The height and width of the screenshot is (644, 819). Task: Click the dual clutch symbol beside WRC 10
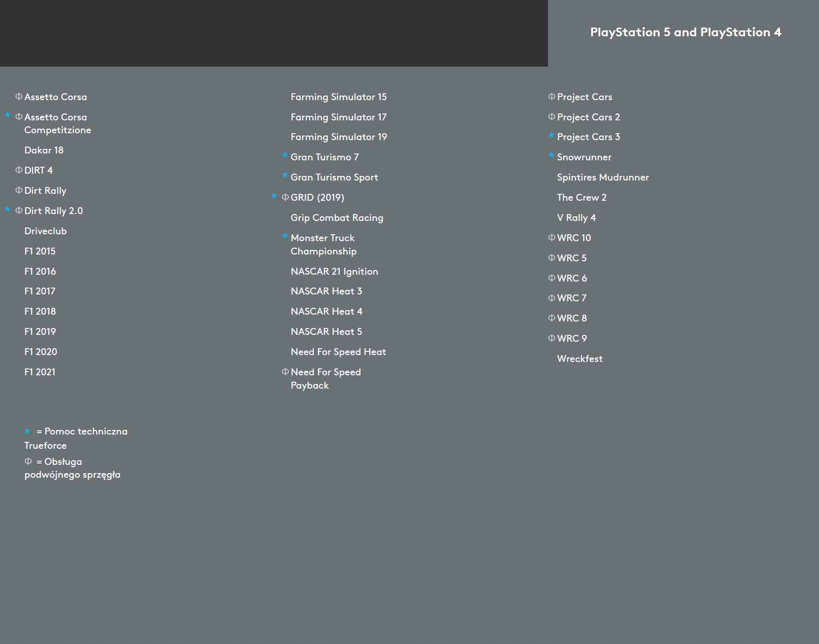click(552, 237)
